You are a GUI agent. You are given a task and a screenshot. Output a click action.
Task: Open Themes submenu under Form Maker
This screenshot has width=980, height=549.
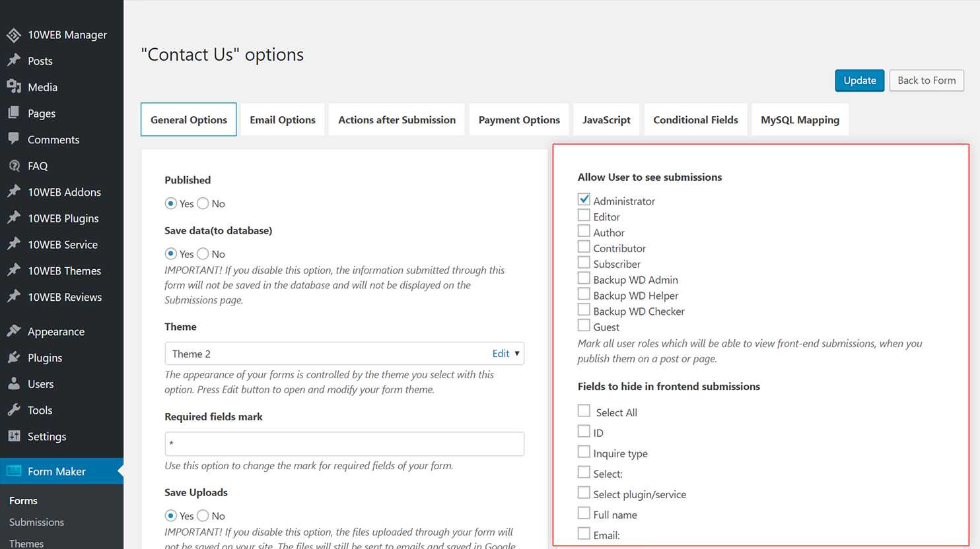26,543
